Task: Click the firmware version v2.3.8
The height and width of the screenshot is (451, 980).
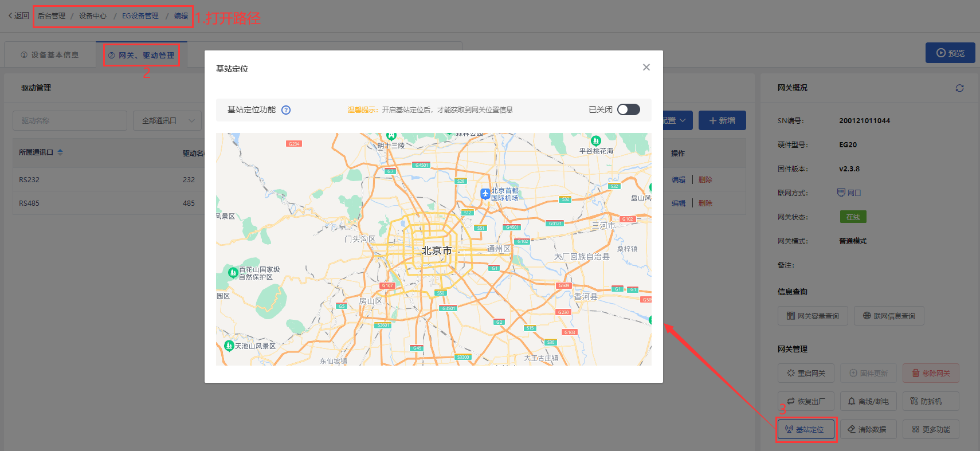Action: tap(849, 169)
